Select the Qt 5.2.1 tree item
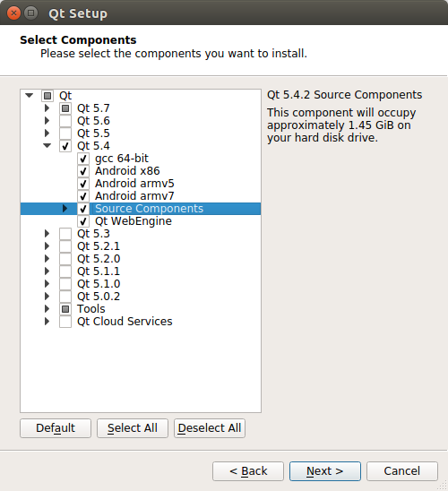Image resolution: width=448 pixels, height=491 pixels. pos(99,246)
